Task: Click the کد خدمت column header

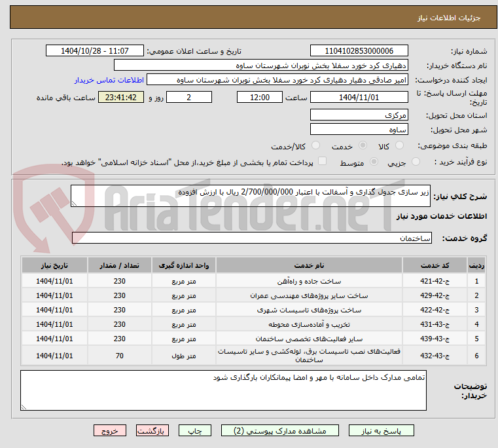Action: [x=435, y=265]
